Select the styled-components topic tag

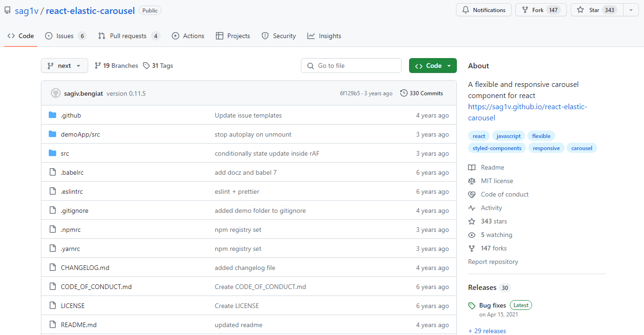click(x=497, y=148)
